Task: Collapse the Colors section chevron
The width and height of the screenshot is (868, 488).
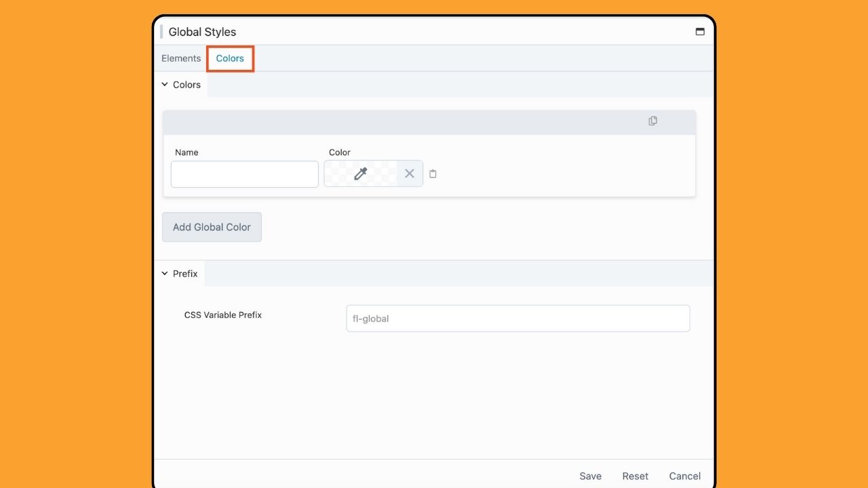Action: pos(165,85)
